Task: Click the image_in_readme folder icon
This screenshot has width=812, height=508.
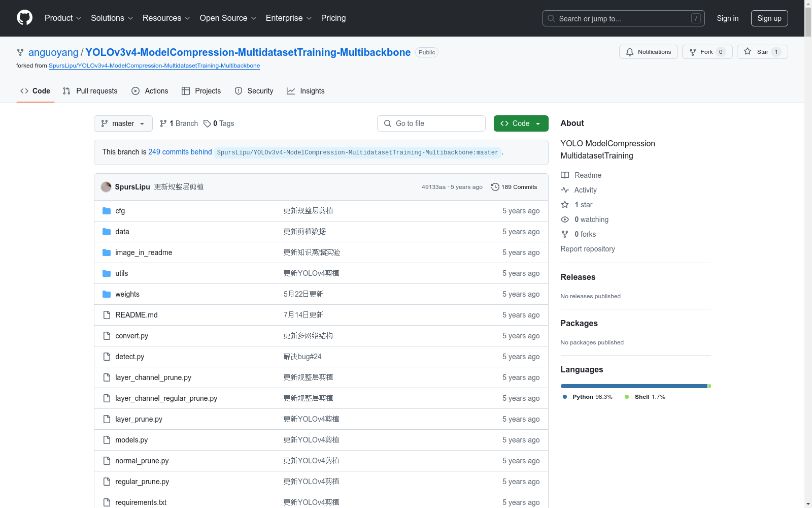Action: point(107,252)
